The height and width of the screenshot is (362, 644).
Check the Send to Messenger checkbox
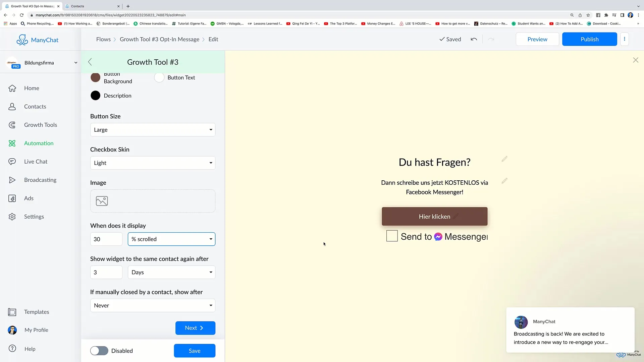tap(392, 236)
